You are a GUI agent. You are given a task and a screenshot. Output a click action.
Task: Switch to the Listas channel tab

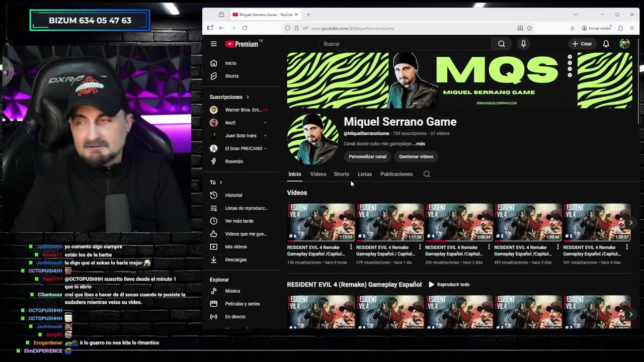pyautogui.click(x=365, y=174)
